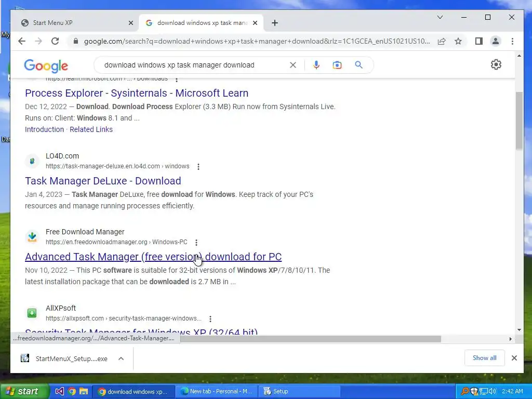
Task: Click the horizontal scrollbar thumb
Action: (311, 339)
